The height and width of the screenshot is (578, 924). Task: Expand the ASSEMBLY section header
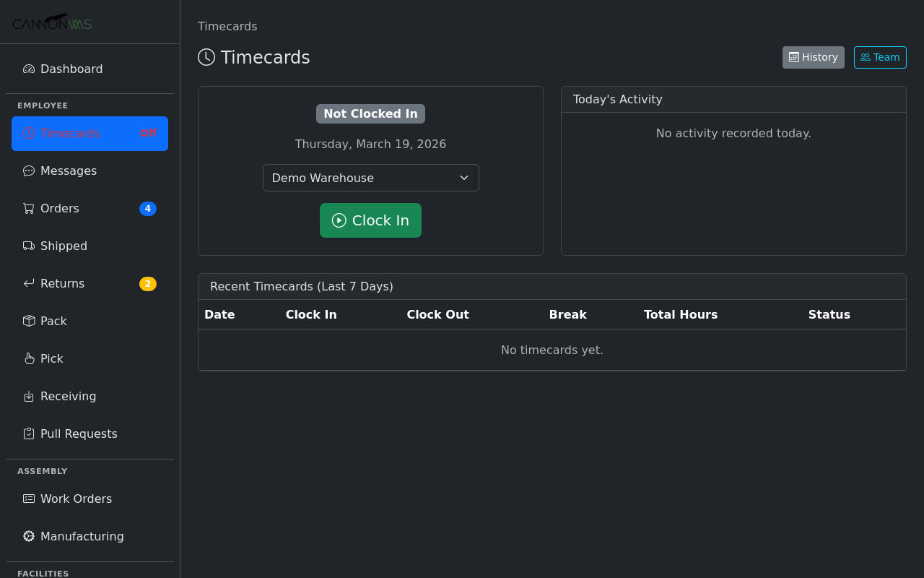[42, 470]
